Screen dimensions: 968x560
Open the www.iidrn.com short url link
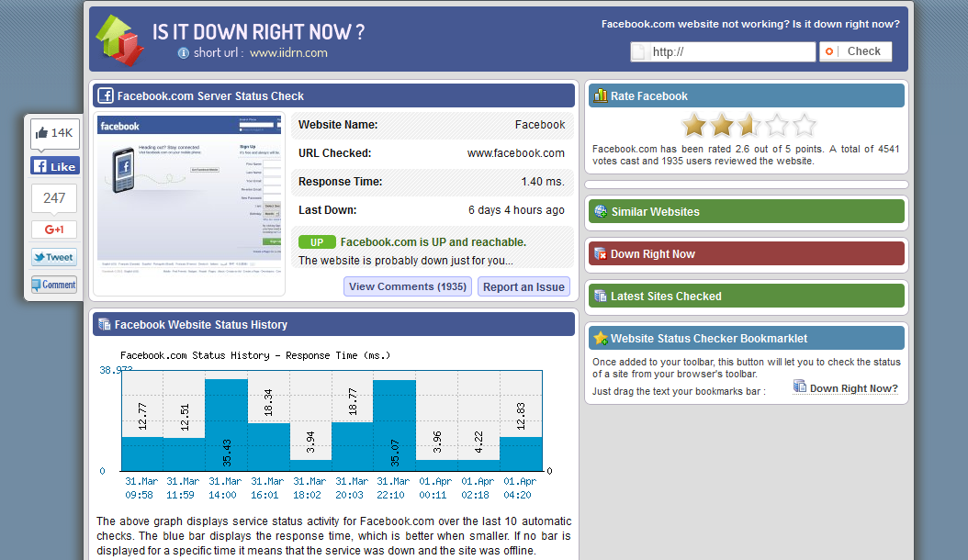pyautogui.click(x=288, y=53)
